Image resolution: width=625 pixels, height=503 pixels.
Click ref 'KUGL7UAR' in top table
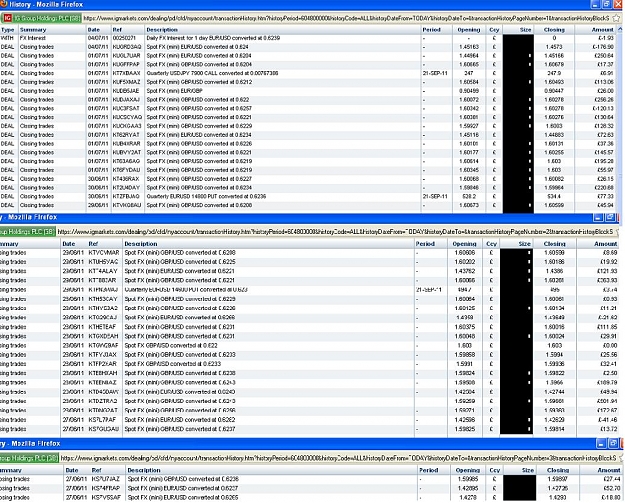pyautogui.click(x=126, y=55)
